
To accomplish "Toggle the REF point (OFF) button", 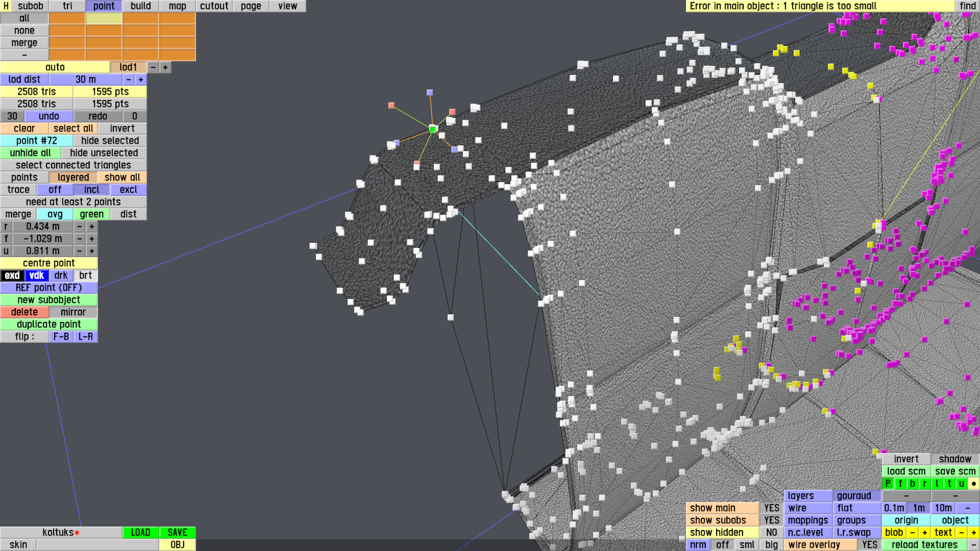I will point(48,288).
